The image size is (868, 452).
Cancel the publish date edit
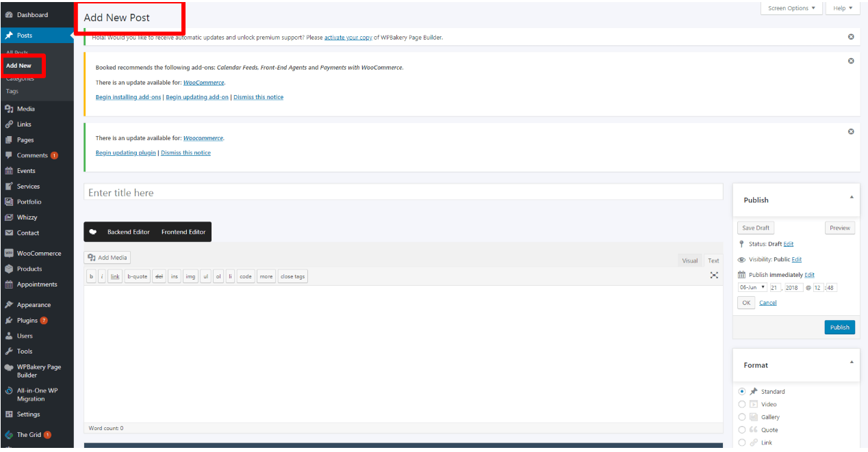(x=768, y=302)
